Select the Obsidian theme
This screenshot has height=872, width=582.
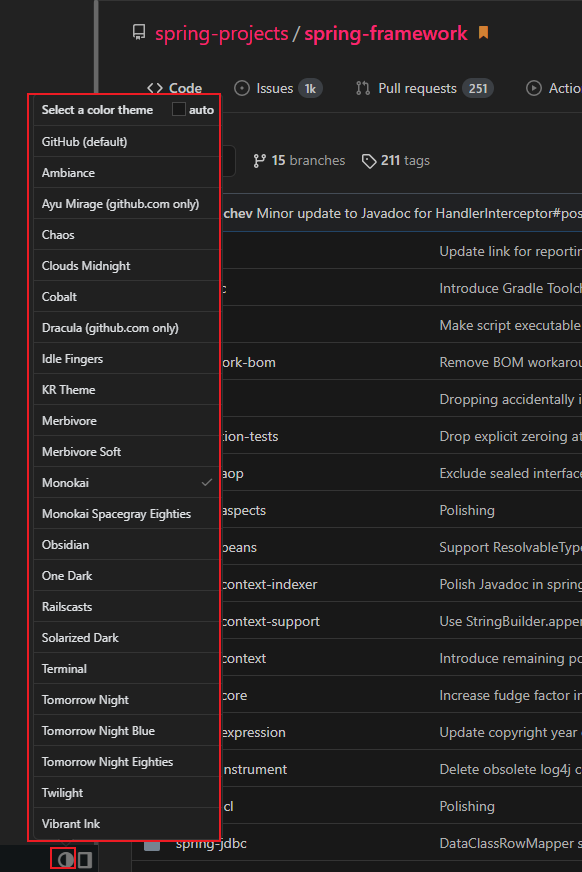(x=126, y=544)
